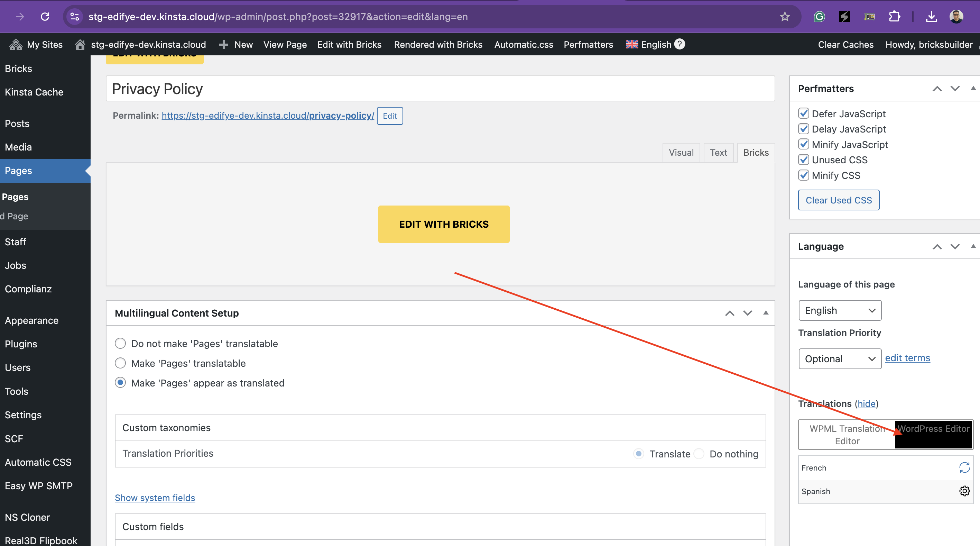Open the privacy-policy permalink URL
This screenshot has height=546, width=980.
tap(267, 115)
